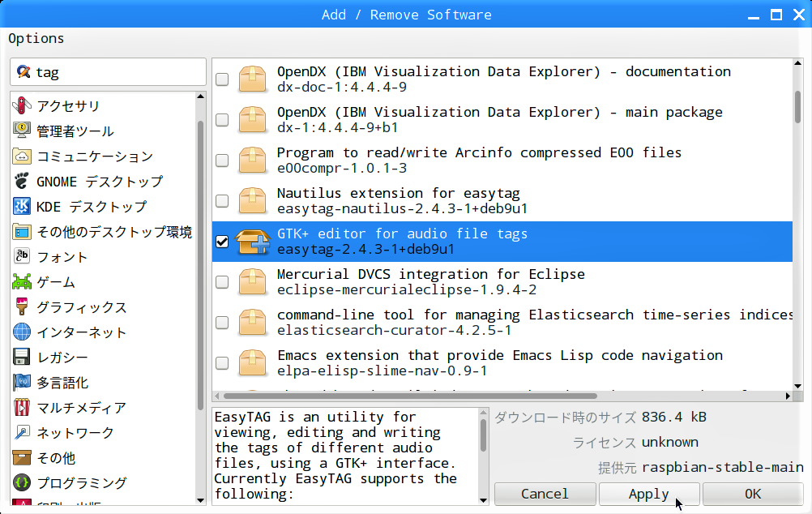Check the easytag-nautilus extension checkbox
Image resolution: width=812 pixels, height=514 pixels.
pyautogui.click(x=222, y=200)
